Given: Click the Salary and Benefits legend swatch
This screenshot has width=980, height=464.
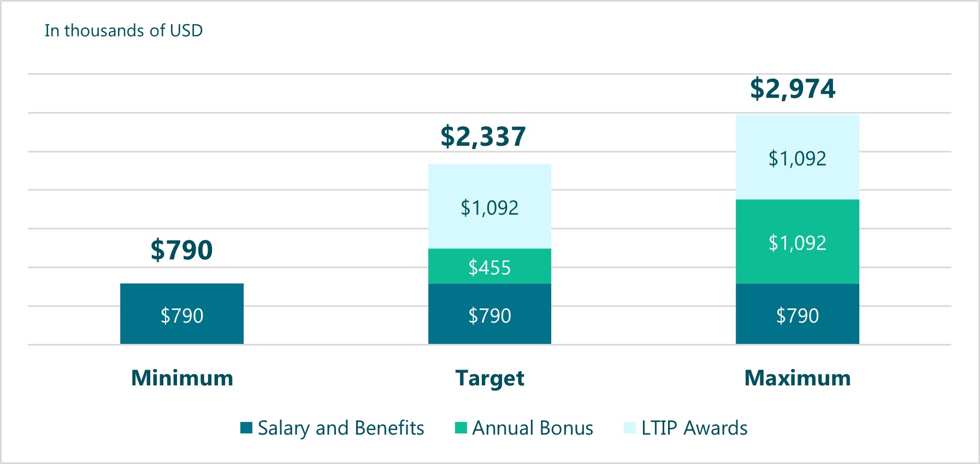Looking at the screenshot, I should [246, 428].
